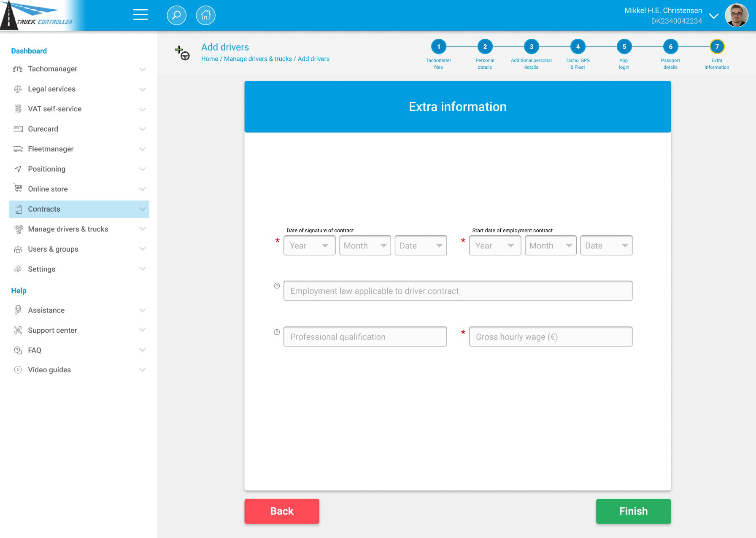Image resolution: width=756 pixels, height=538 pixels.
Task: Select step 7 Extra information
Action: (x=717, y=46)
